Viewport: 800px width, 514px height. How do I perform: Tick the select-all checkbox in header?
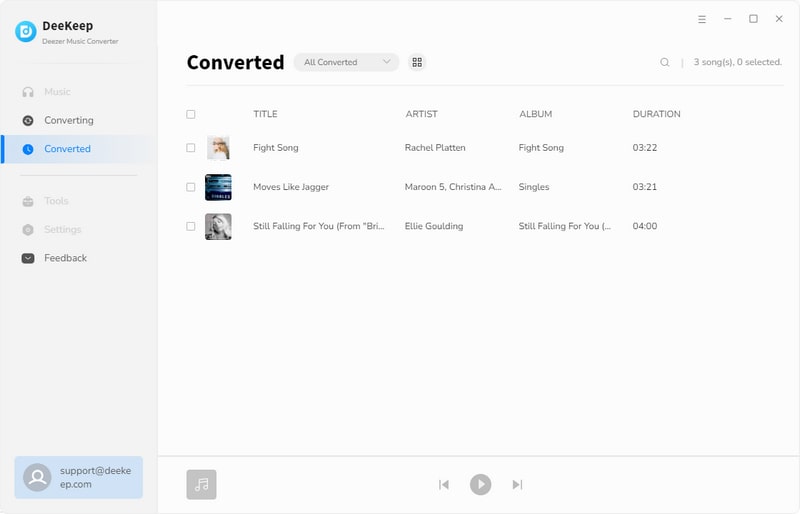[191, 114]
